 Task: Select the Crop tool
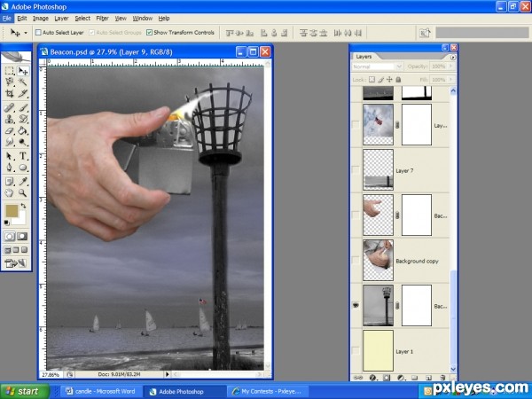10,93
